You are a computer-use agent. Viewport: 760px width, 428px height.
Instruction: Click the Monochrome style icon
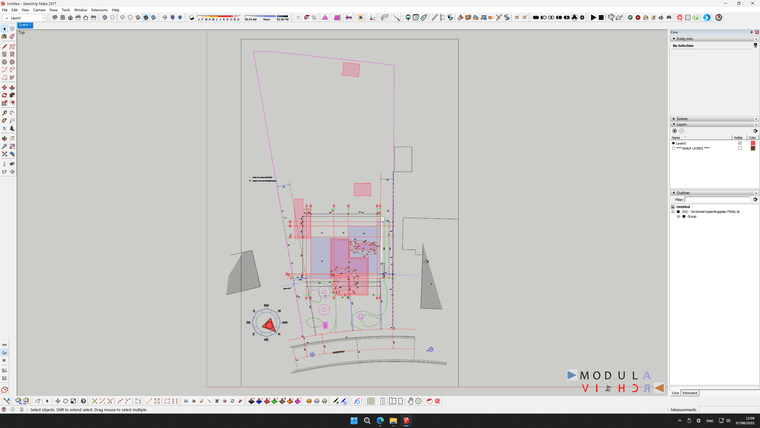point(154,17)
